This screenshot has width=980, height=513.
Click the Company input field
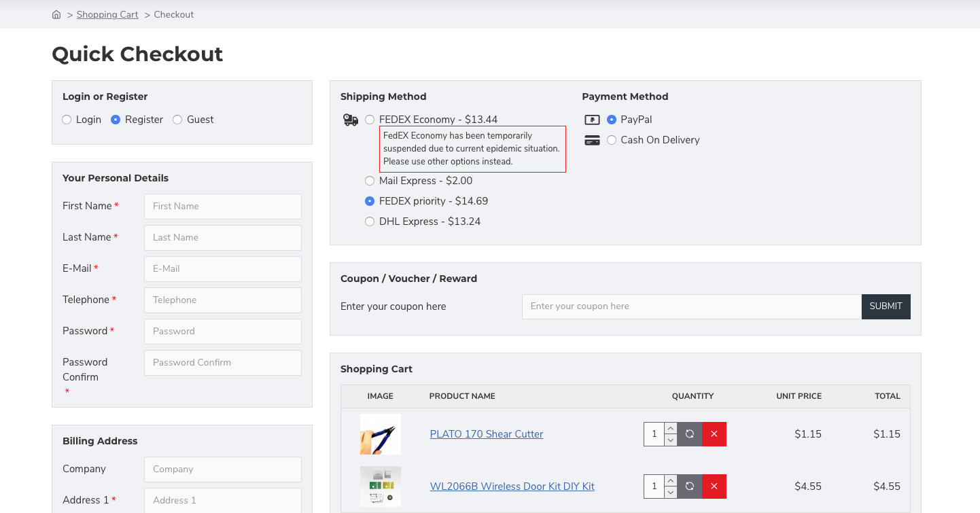point(223,470)
